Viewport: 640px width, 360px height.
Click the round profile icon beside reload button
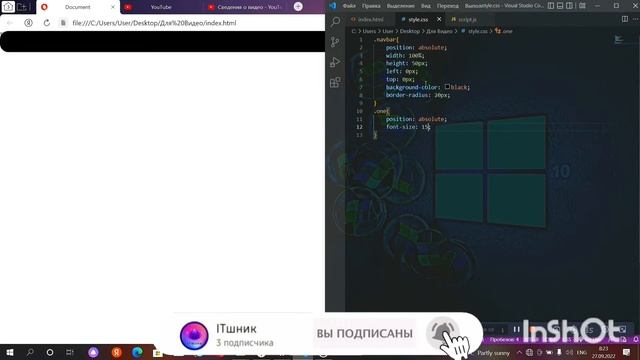(x=28, y=23)
